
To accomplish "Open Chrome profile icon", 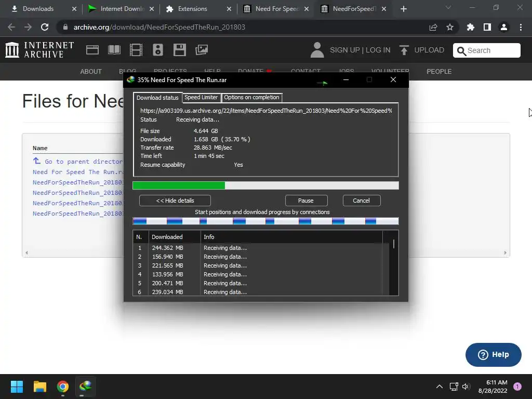I will pos(504,27).
